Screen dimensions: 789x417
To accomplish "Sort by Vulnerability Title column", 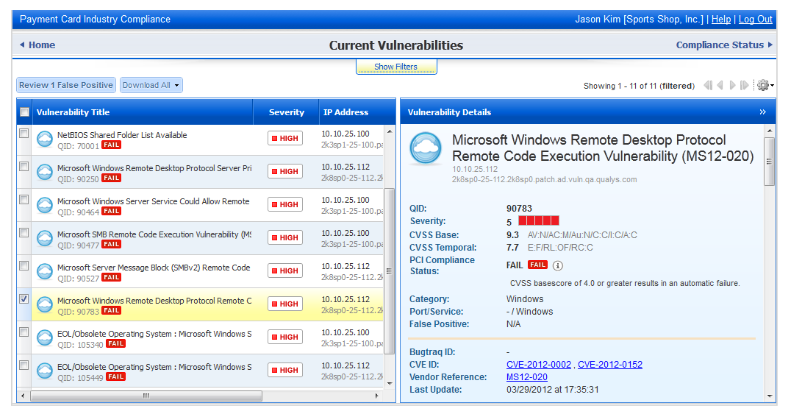I will [x=73, y=112].
